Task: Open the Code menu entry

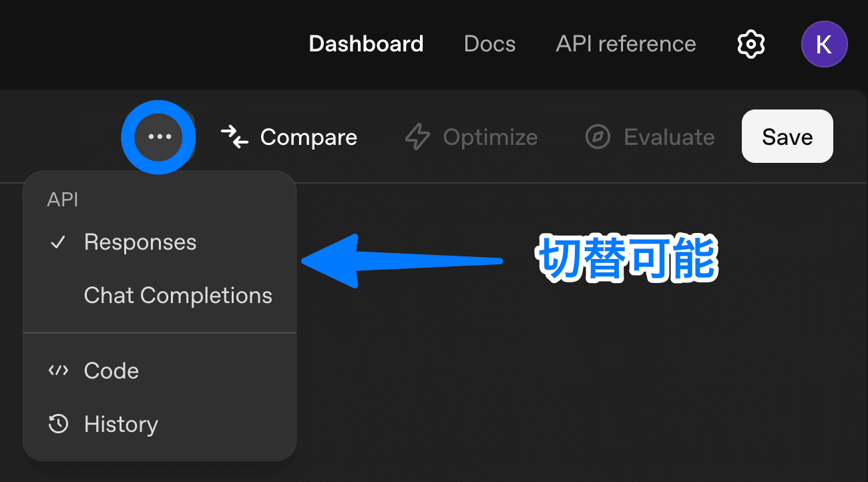Action: (x=112, y=371)
